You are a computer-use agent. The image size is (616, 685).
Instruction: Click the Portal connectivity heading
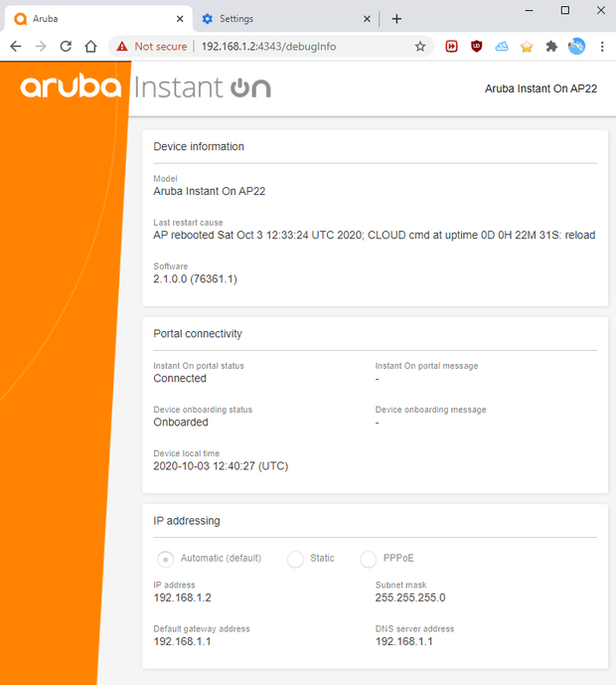pyautogui.click(x=198, y=334)
